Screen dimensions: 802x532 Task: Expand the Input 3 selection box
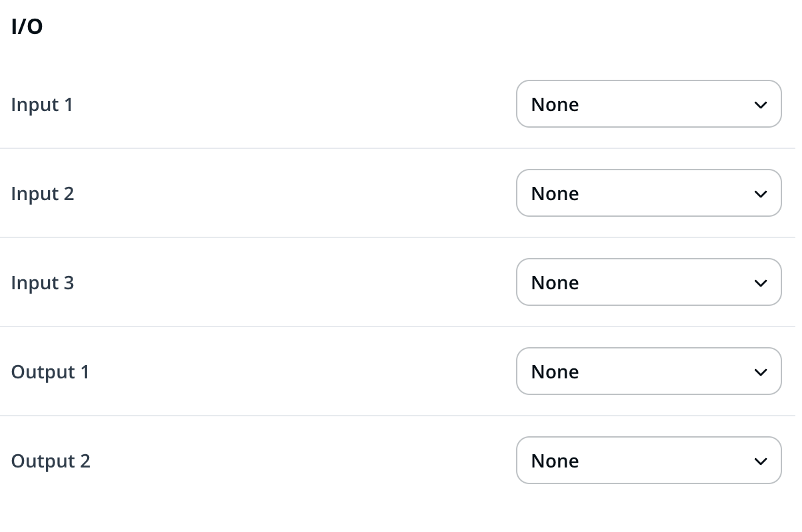point(648,282)
